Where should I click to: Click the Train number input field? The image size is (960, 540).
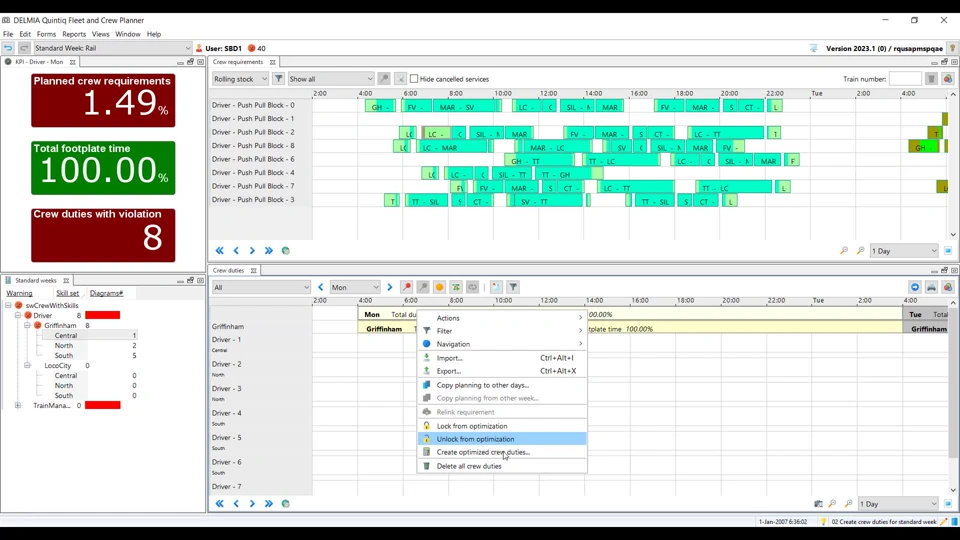(x=905, y=78)
